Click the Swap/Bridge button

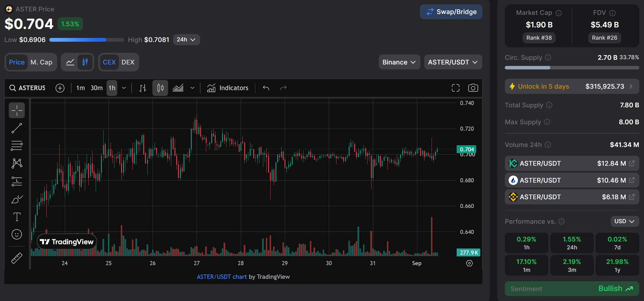(451, 12)
